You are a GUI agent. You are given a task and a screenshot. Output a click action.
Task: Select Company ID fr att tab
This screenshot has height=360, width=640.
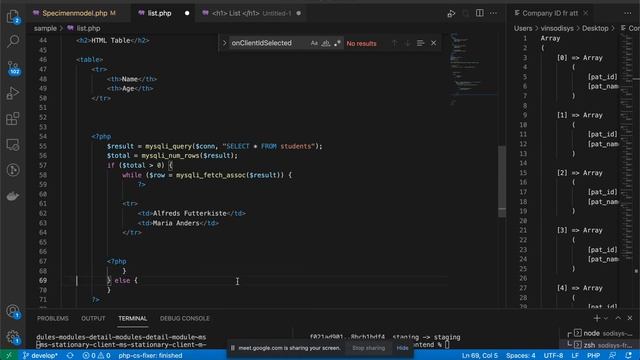point(550,13)
